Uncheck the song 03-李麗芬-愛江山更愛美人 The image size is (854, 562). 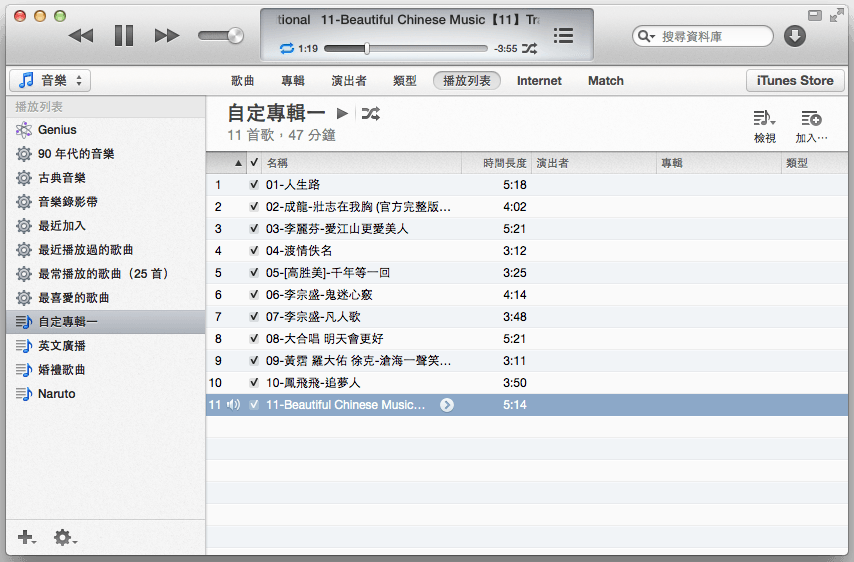pyautogui.click(x=254, y=229)
